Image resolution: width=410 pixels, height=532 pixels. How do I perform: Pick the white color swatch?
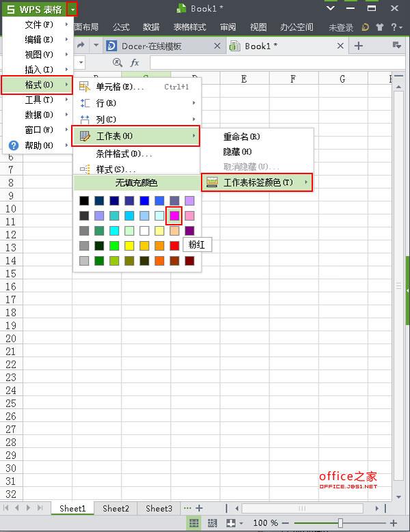tap(144, 231)
